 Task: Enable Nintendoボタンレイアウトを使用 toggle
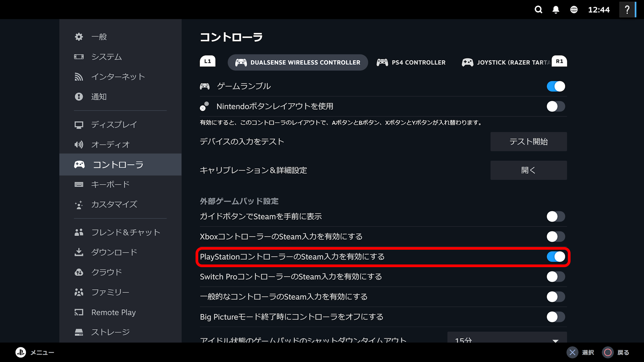556,107
